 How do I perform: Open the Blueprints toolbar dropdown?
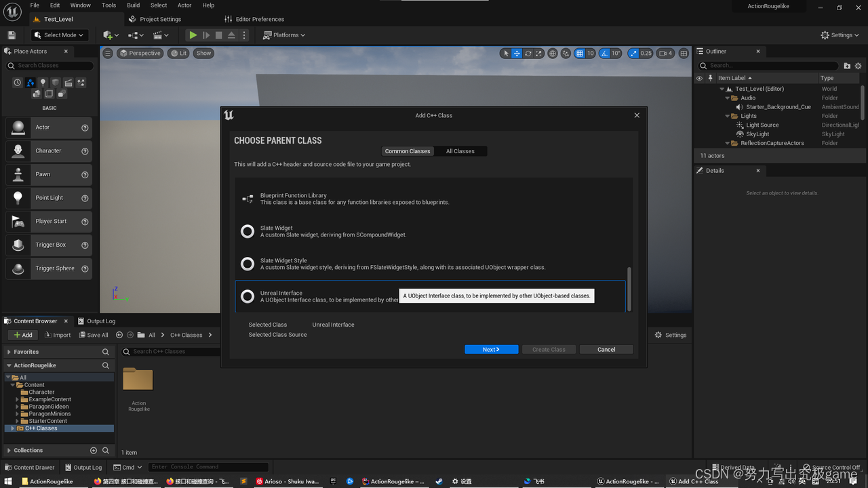[136, 35]
